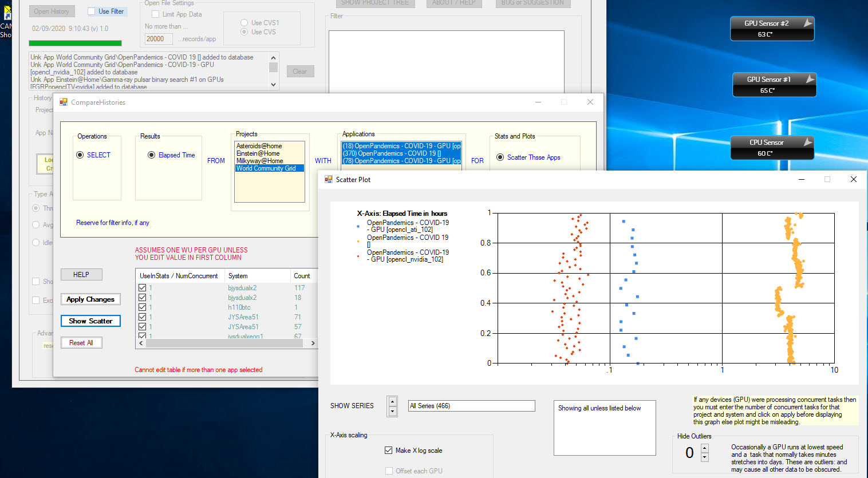
Task: Click the CompareHistories window title icon
Action: (x=64, y=102)
